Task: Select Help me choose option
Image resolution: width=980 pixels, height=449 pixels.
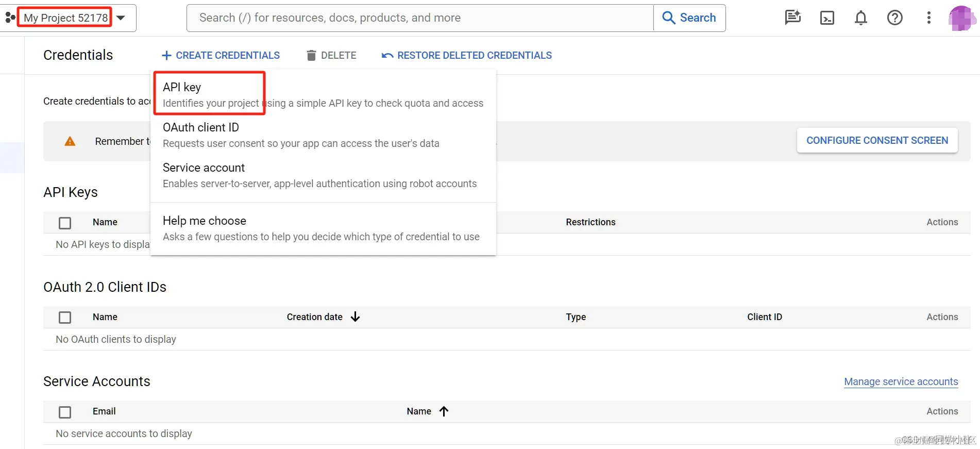Action: click(323, 228)
